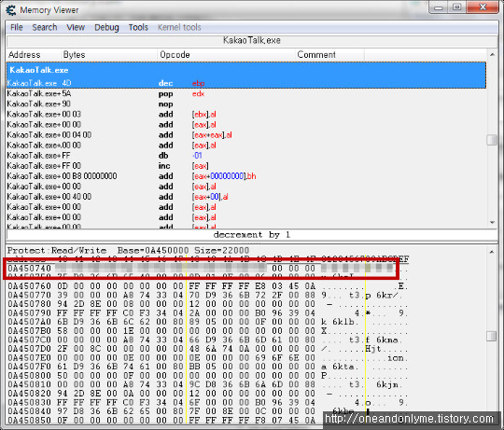Close the Memory Viewer window
Viewport: 504px width, 430px height.
click(483, 7)
